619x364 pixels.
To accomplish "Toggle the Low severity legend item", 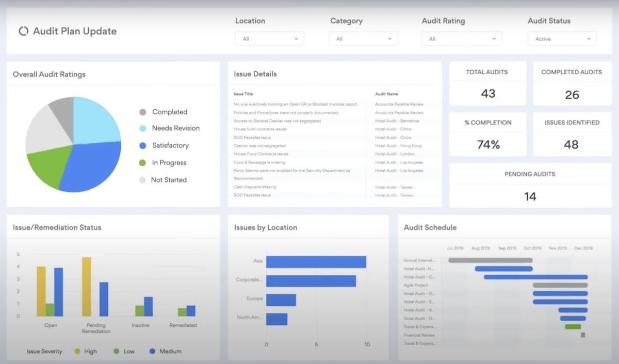I will [x=124, y=351].
